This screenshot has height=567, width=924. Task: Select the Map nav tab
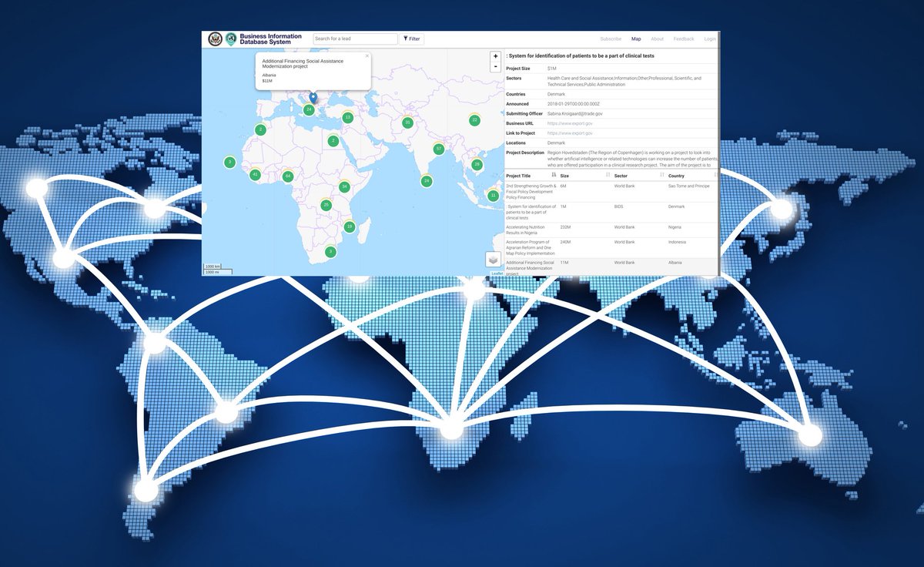pos(636,39)
